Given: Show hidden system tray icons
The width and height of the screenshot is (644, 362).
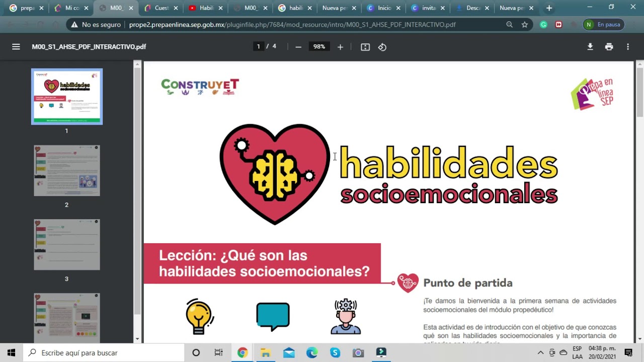Looking at the screenshot, I should click(541, 353).
